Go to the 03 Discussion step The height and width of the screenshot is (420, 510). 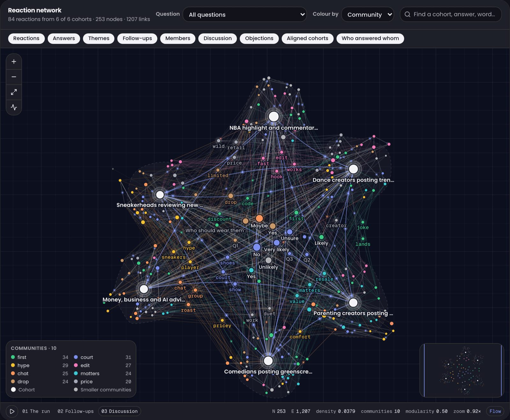click(x=120, y=411)
